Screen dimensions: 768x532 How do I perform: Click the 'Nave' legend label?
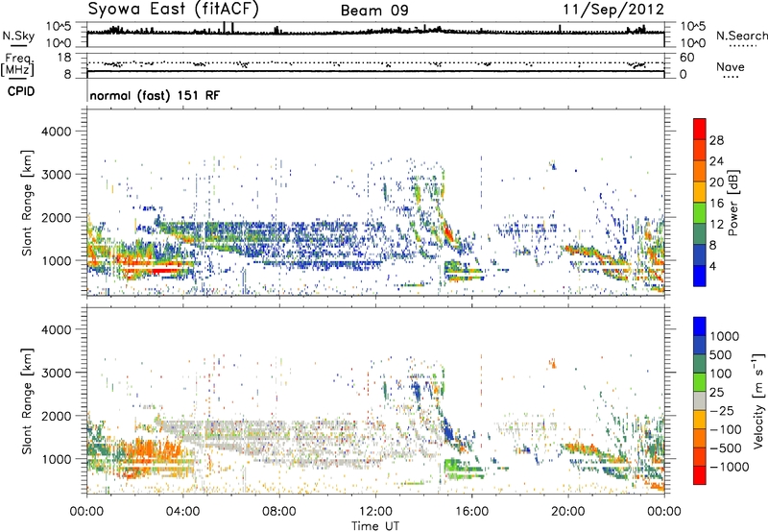pyautogui.click(x=731, y=67)
